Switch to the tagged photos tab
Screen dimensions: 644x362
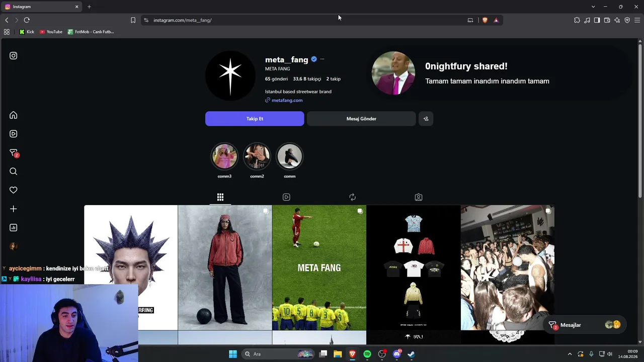coord(419,197)
